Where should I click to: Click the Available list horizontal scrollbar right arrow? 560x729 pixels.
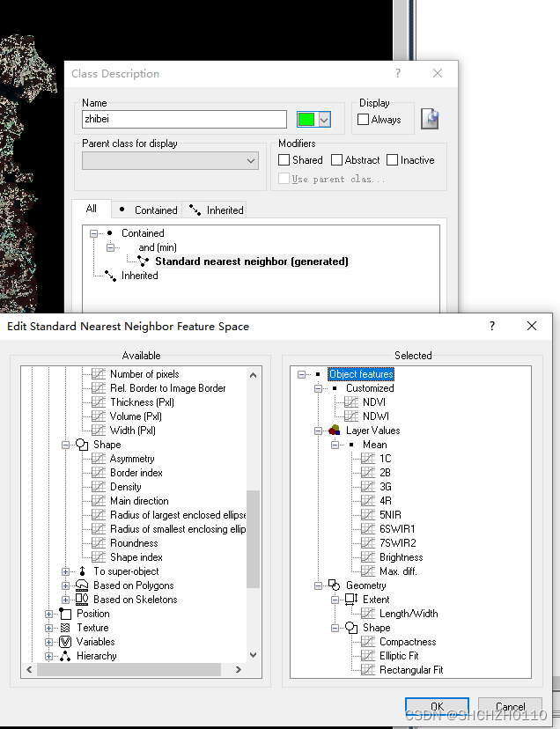coord(239,669)
